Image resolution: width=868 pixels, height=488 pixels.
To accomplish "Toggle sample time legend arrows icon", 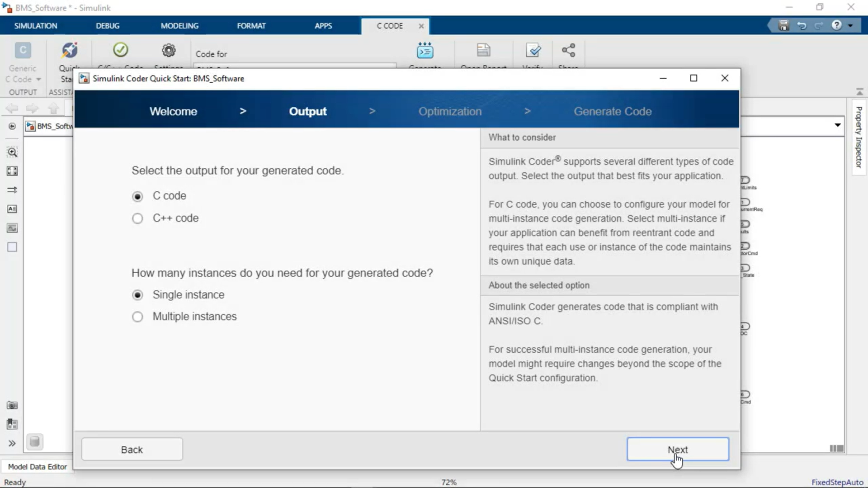I will (12, 190).
